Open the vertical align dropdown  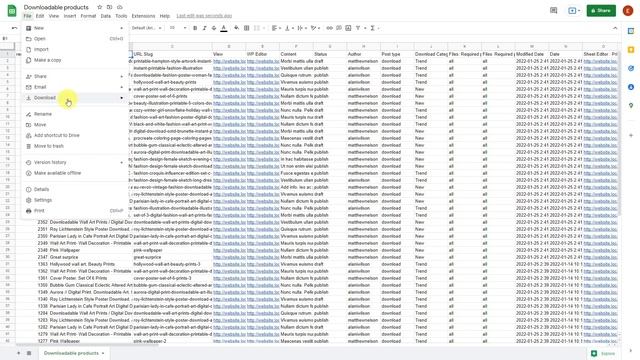click(x=289, y=28)
